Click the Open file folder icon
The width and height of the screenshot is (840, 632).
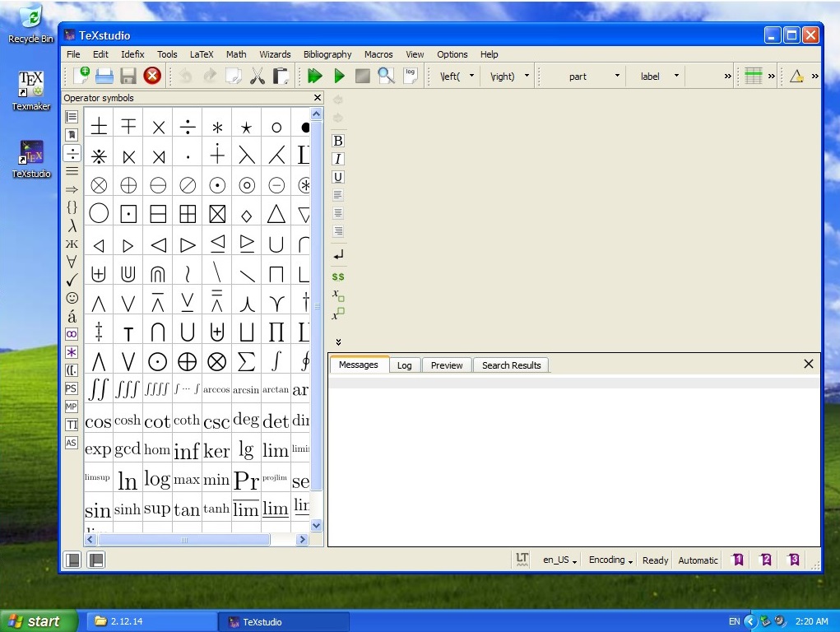(x=104, y=76)
